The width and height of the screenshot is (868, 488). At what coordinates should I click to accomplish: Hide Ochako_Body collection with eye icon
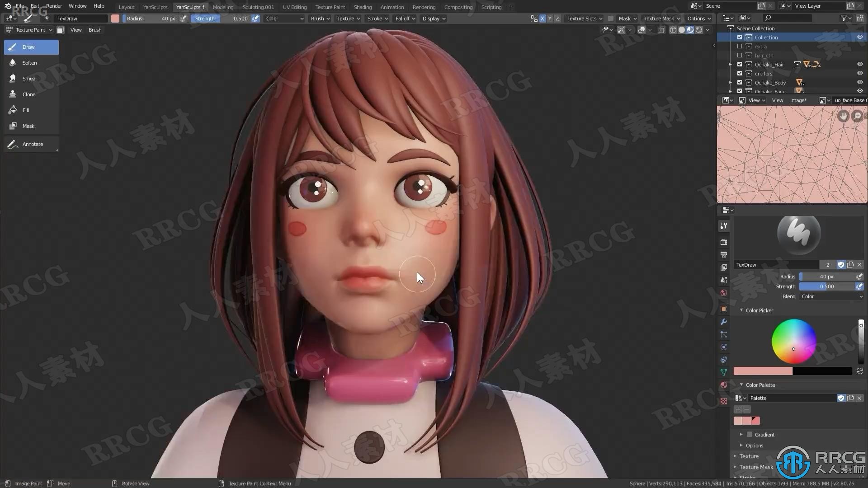[x=860, y=83]
